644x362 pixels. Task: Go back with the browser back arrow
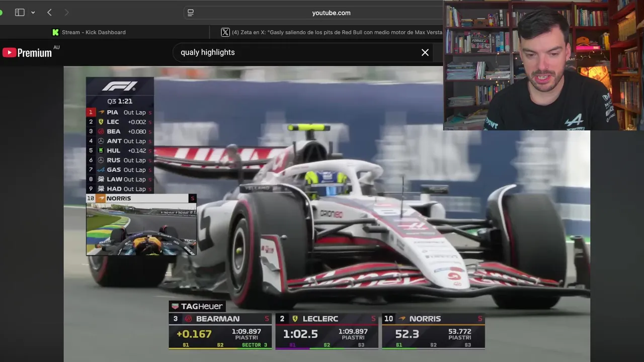tap(49, 13)
